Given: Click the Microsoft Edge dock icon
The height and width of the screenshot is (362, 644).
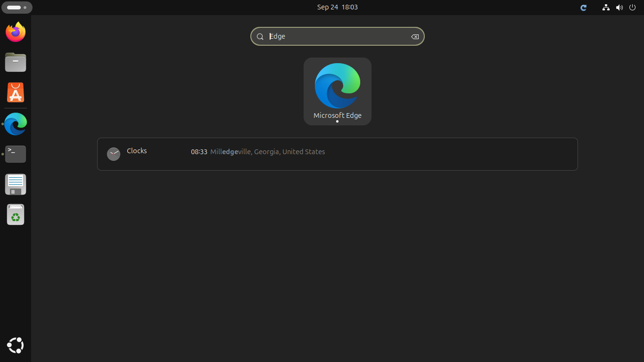Looking at the screenshot, I should click(16, 124).
